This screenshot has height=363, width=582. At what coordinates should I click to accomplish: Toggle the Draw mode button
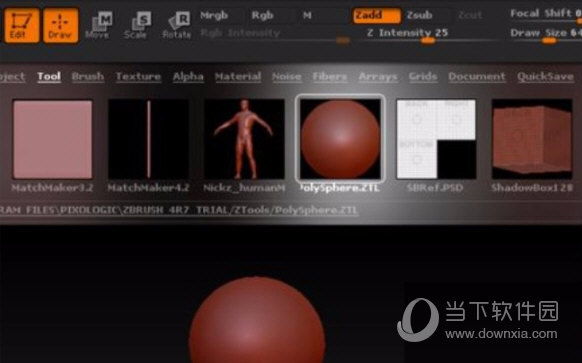tap(61, 26)
